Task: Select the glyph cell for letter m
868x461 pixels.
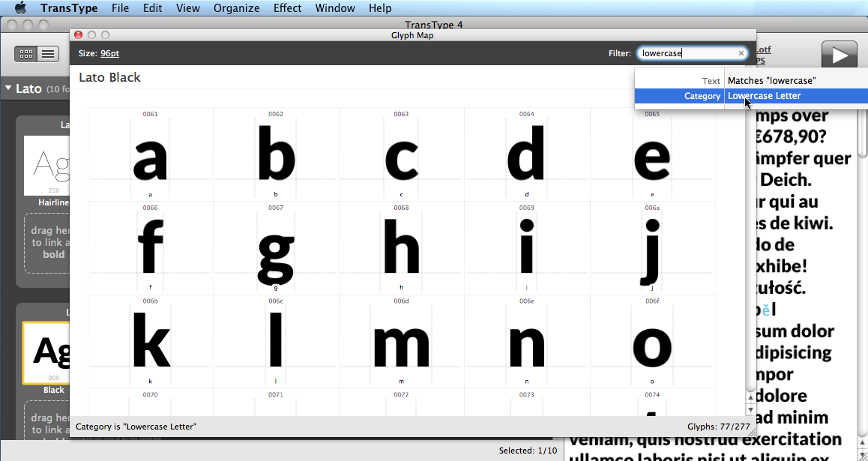Action: click(401, 342)
